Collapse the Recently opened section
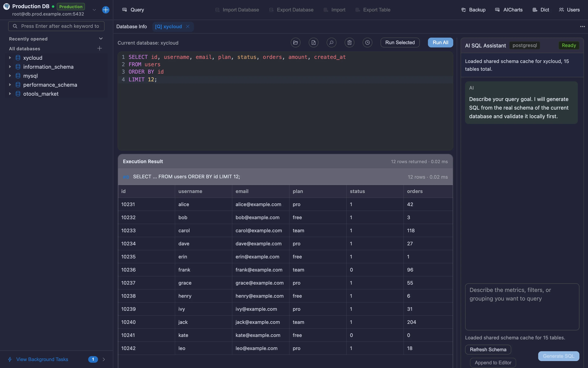 coord(101,39)
